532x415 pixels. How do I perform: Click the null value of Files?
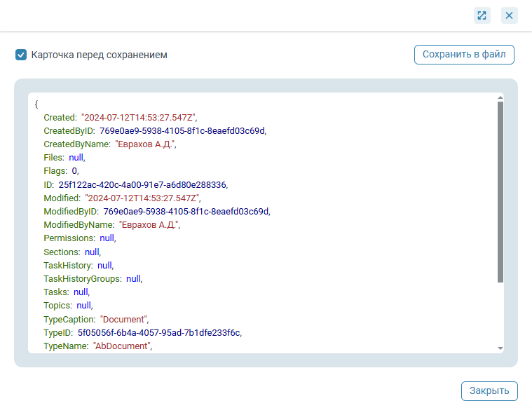76,158
